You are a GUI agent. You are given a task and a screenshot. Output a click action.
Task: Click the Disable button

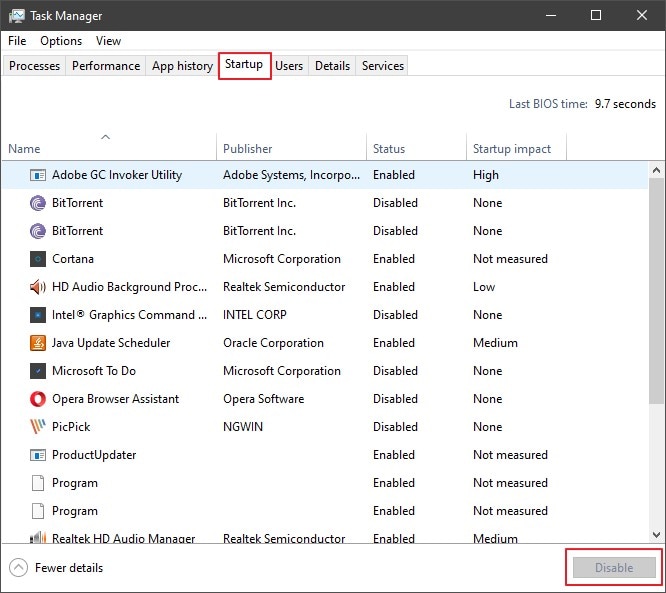click(614, 568)
